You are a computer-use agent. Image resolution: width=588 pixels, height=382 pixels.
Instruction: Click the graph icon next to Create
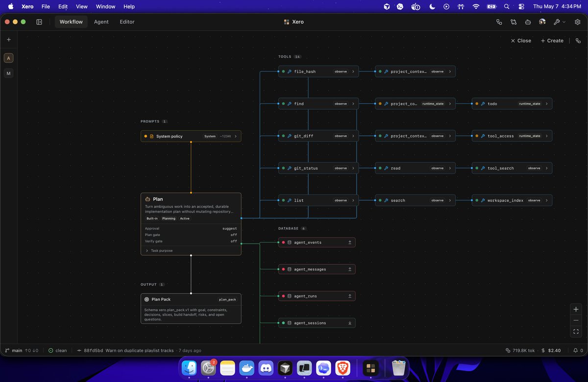point(578,41)
